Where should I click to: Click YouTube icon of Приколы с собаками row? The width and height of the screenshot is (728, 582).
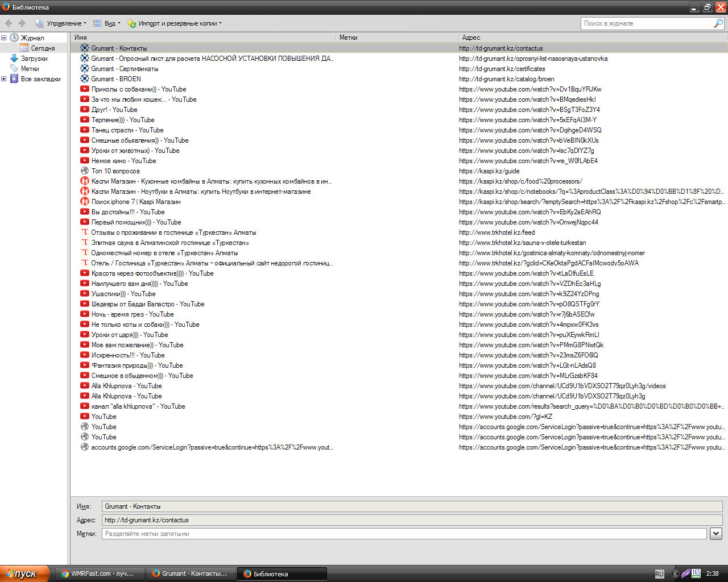coord(85,89)
